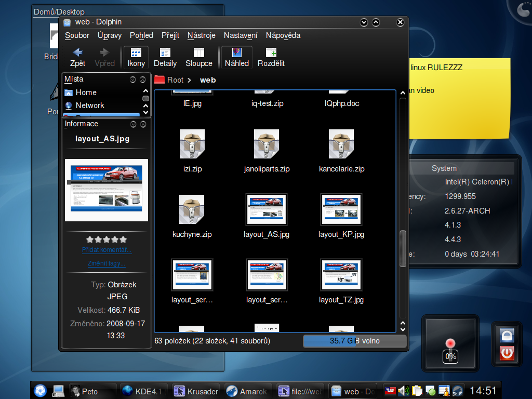Screen dimensions: 532x399
Task: Float the Informace panel with its undock icon
Action: click(x=134, y=124)
